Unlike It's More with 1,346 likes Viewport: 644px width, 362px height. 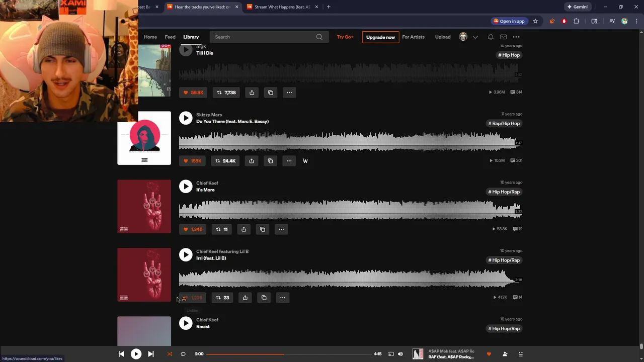tap(193, 229)
